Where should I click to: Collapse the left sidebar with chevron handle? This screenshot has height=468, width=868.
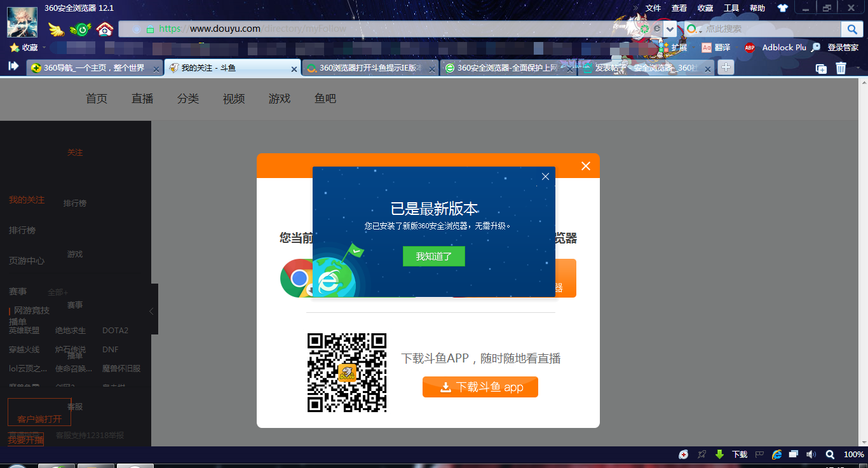[151, 311]
